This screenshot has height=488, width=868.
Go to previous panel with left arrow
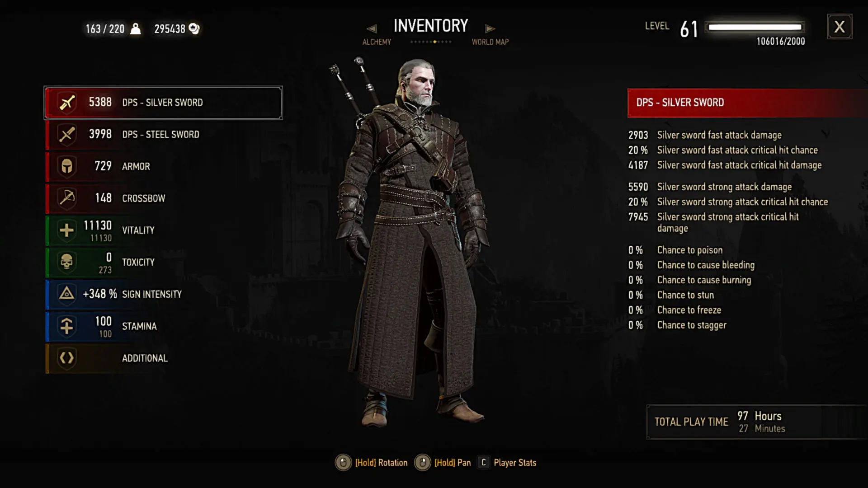coord(372,29)
